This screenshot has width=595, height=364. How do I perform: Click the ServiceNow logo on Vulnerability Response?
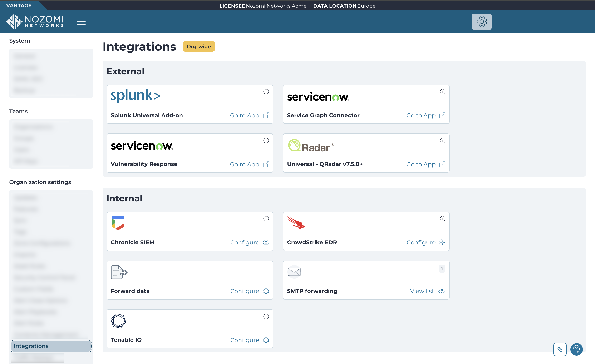click(142, 146)
